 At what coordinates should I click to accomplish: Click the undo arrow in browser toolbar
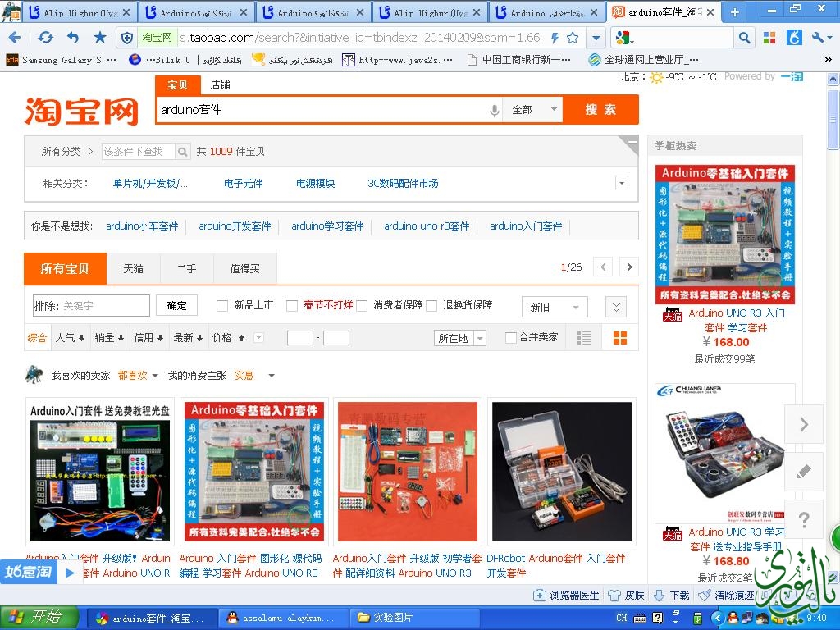pyautogui.click(x=73, y=37)
